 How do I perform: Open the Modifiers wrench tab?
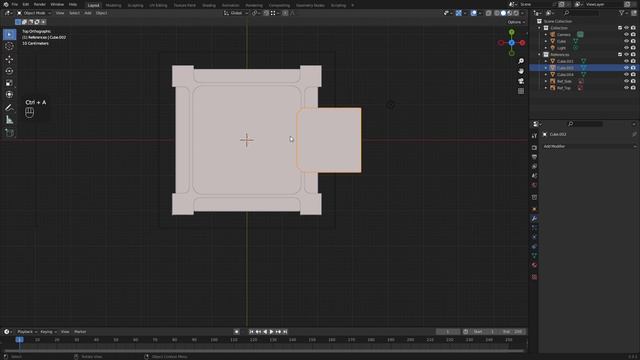pos(534,219)
